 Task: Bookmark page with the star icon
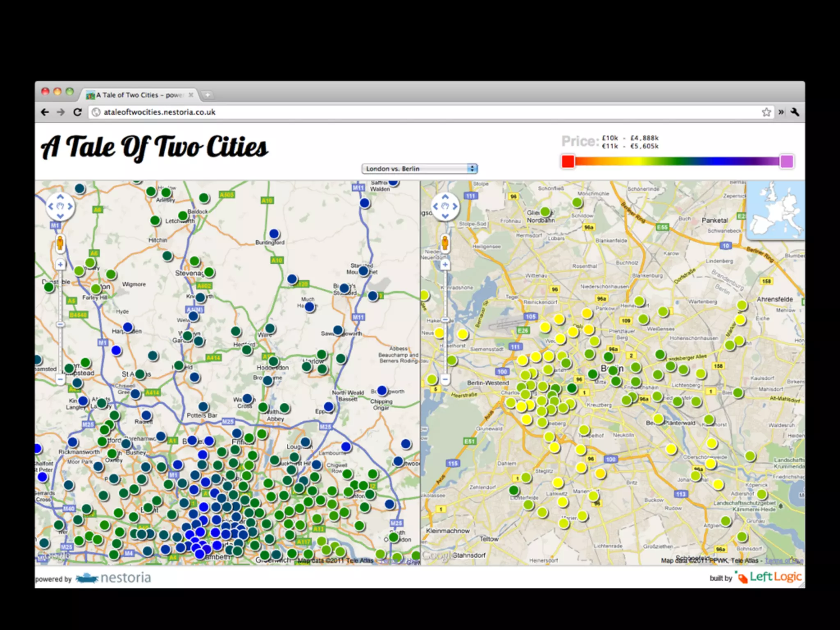click(766, 112)
